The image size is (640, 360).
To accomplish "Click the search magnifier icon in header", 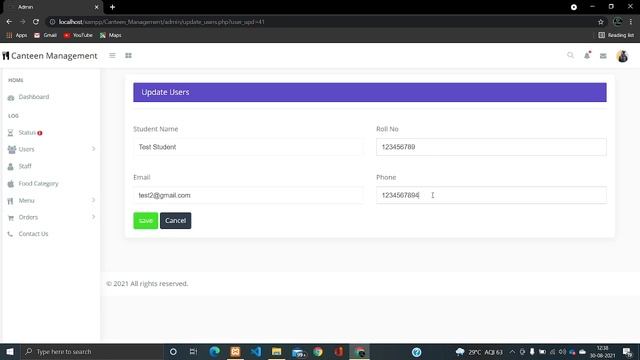I will tap(570, 55).
